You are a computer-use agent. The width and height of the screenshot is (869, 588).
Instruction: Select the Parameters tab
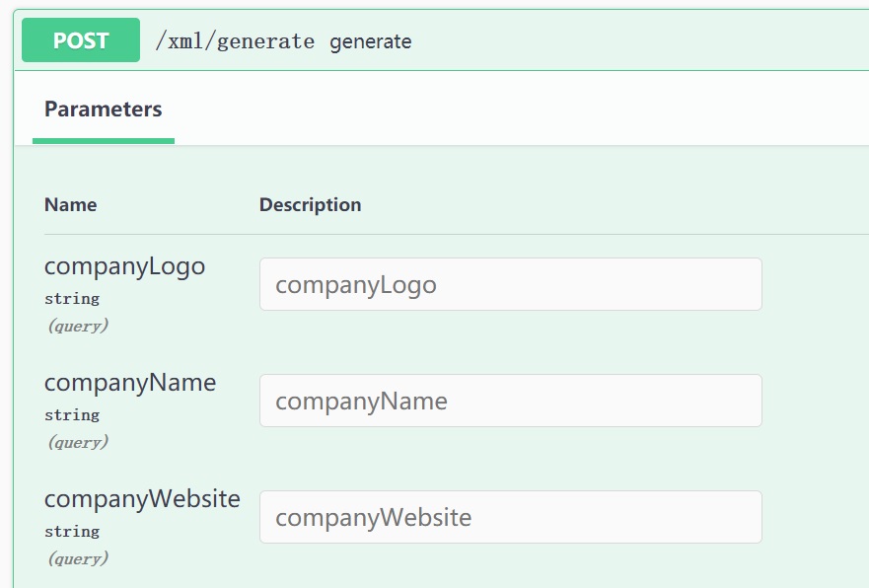click(x=104, y=110)
